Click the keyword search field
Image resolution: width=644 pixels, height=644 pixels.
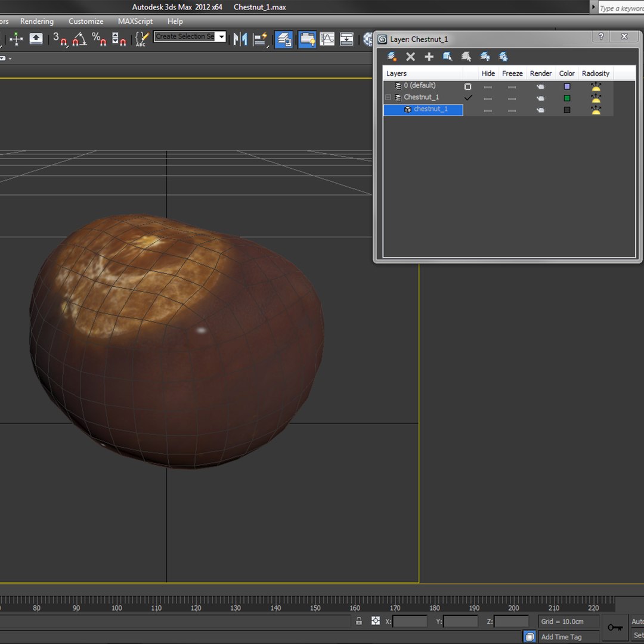[621, 8]
